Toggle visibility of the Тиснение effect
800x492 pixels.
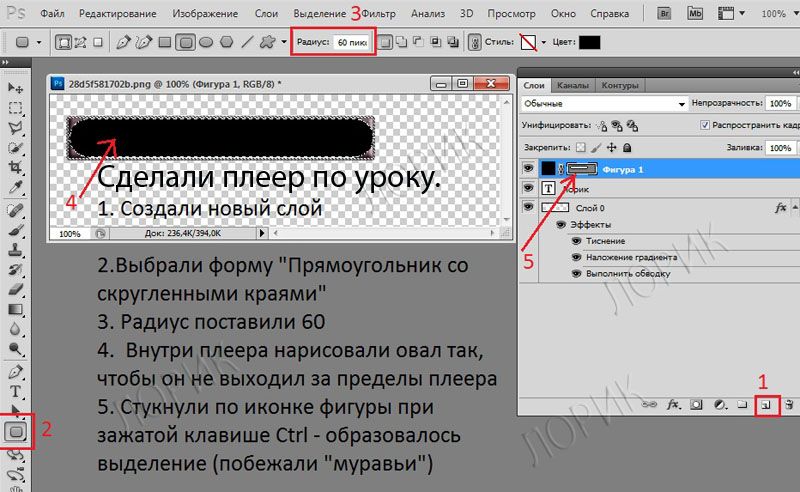pos(576,241)
